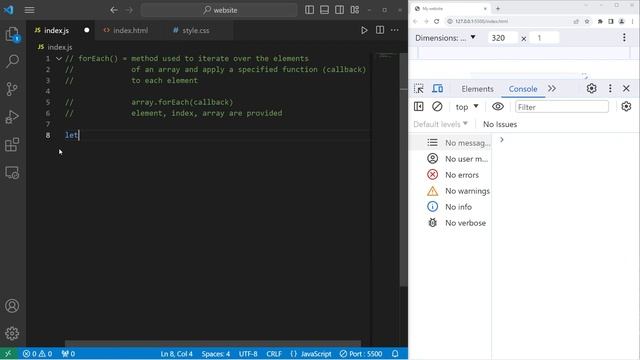Click index.js in the breadcrumb
Screen dimensions: 640x360
[60, 47]
